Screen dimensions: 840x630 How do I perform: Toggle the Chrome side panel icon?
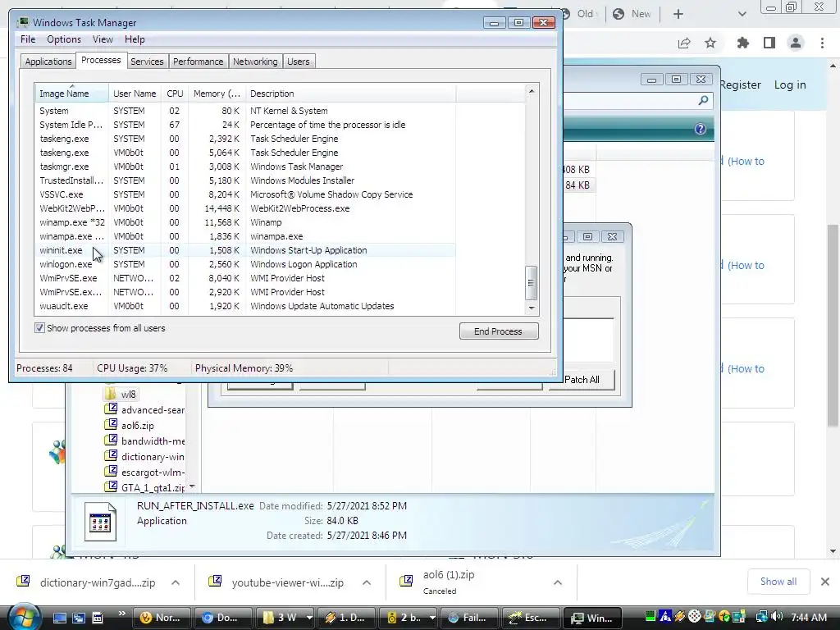point(769,43)
